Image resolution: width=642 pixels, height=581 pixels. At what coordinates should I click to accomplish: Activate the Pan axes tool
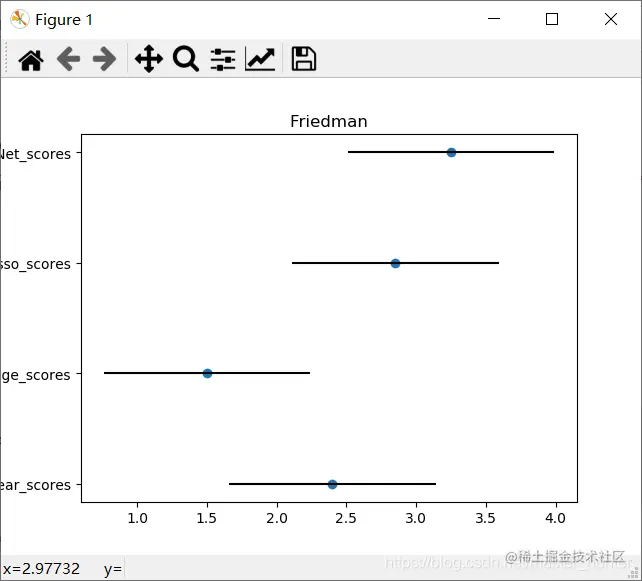tap(149, 59)
